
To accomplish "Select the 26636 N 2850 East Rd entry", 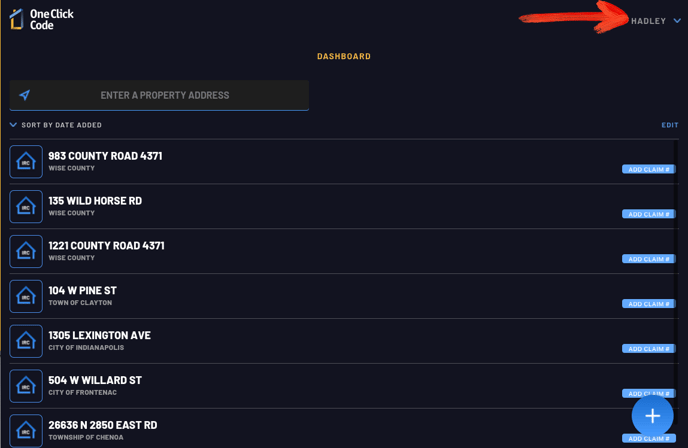I will (344, 430).
